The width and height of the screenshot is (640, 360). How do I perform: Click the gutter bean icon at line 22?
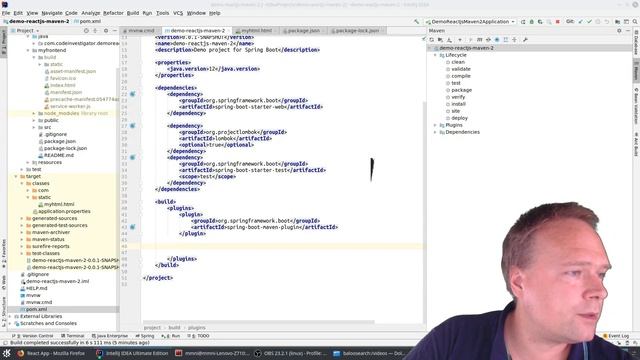tap(133, 94)
